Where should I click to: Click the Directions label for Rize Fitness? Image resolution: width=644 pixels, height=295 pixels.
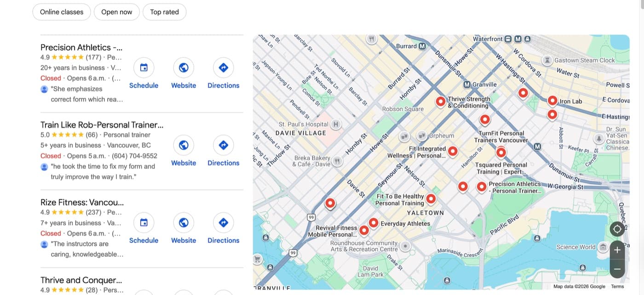pyautogui.click(x=224, y=240)
